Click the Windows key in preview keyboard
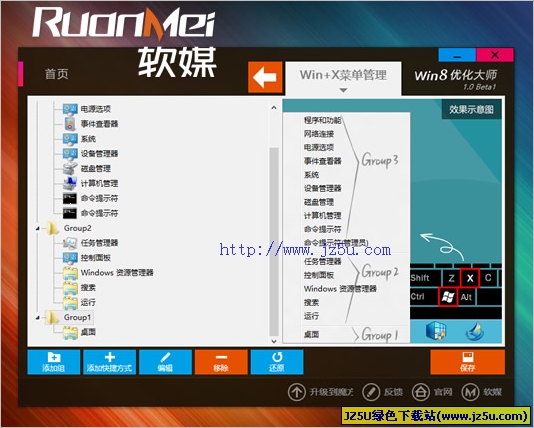Viewport: 534px width, 428px height. click(447, 297)
